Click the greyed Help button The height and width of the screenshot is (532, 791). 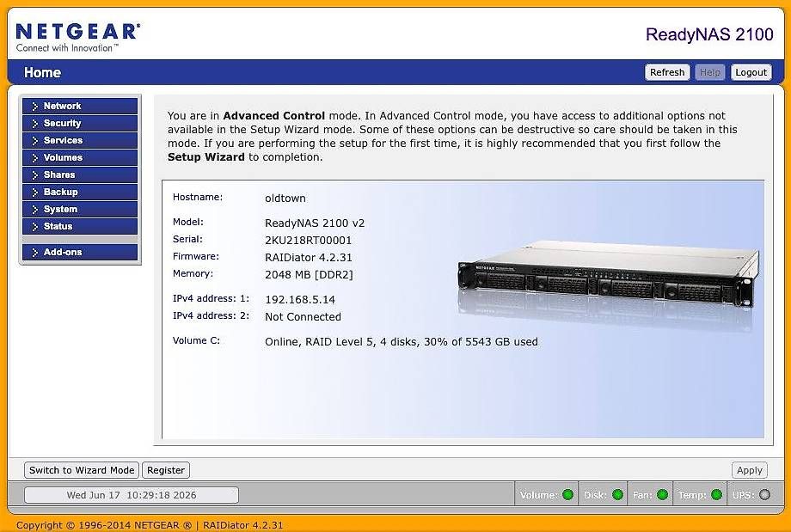pyautogui.click(x=710, y=72)
